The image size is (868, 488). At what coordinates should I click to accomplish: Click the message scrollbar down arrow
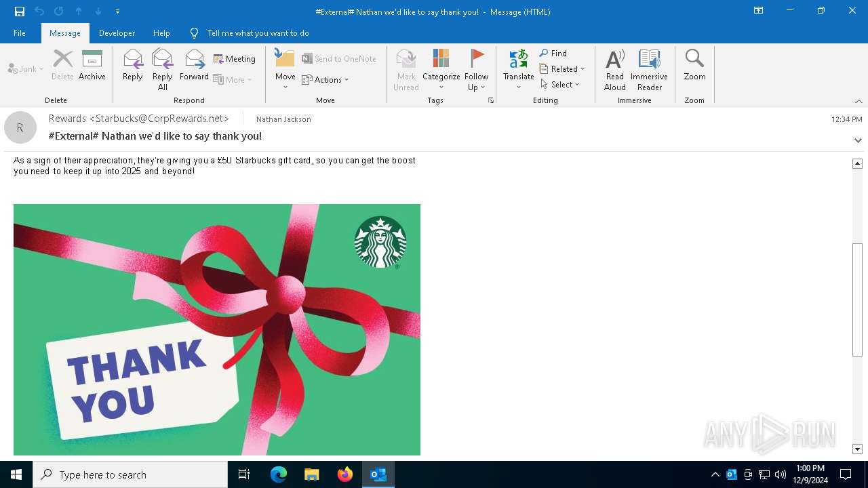coord(857,449)
